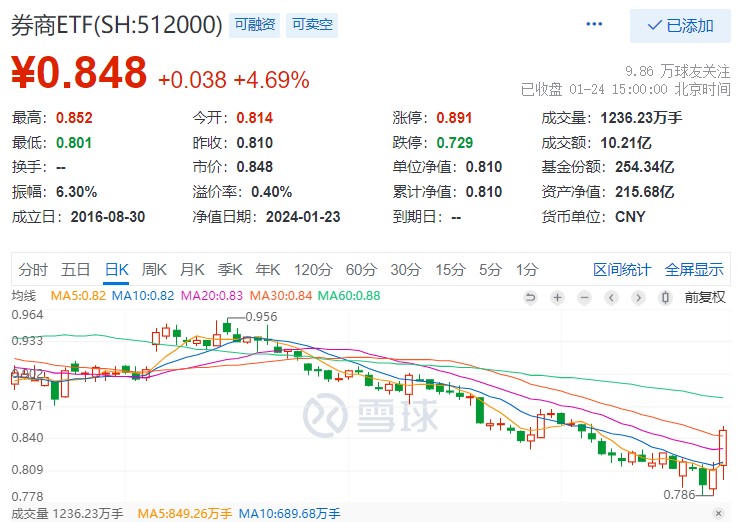
Task: Select the 日K chart tab
Action: [116, 270]
